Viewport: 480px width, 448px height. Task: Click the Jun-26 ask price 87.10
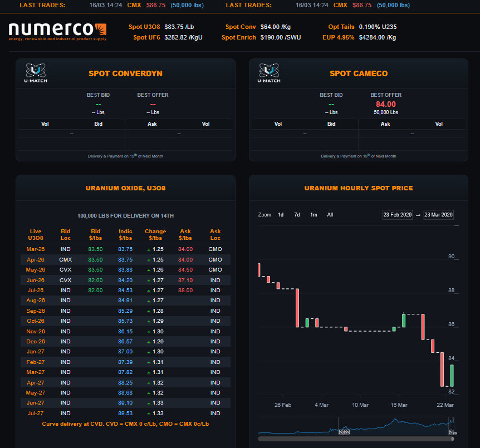click(x=185, y=280)
